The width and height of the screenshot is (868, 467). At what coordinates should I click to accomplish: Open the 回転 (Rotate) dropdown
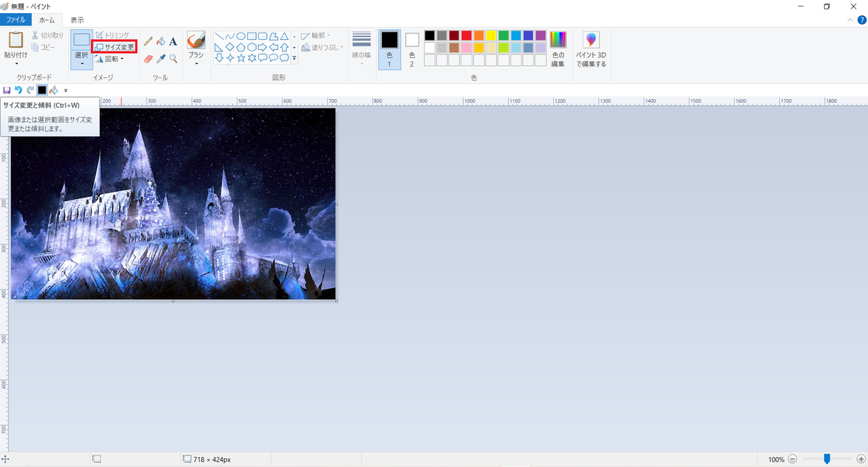point(110,59)
